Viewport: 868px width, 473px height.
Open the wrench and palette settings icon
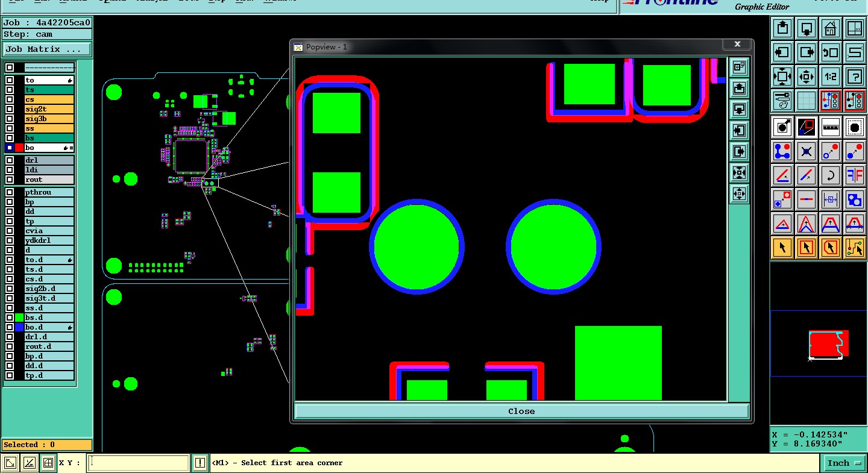coord(782,100)
